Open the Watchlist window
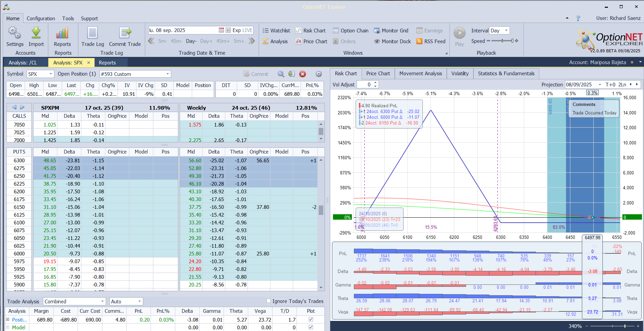Screen dimensions: 644x331 coord(276,31)
